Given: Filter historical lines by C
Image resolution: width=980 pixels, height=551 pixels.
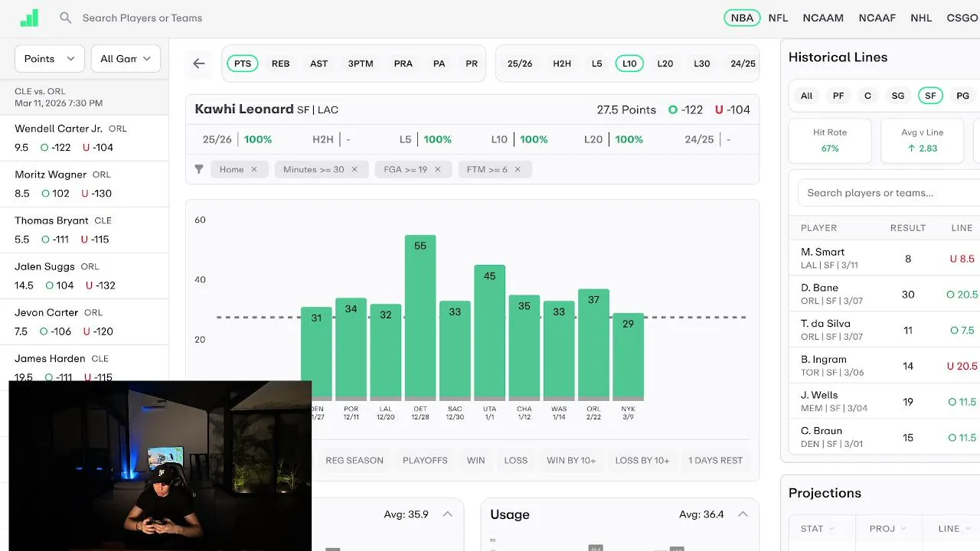Looking at the screenshot, I should (867, 96).
